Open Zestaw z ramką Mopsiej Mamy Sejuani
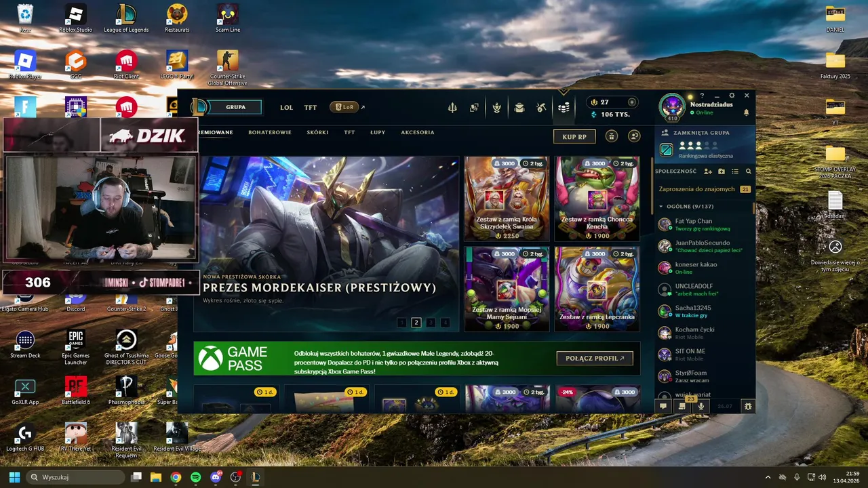Viewport: 868px width, 488px height. pos(507,289)
